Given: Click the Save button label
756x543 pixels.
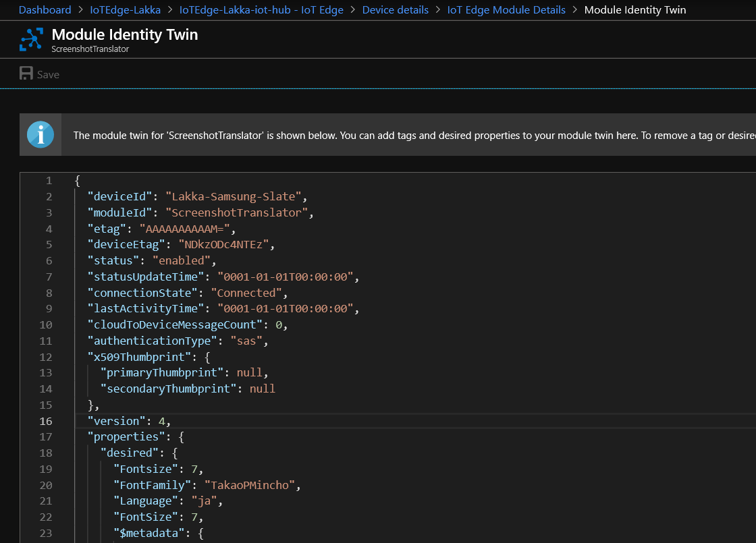Looking at the screenshot, I should [x=48, y=75].
